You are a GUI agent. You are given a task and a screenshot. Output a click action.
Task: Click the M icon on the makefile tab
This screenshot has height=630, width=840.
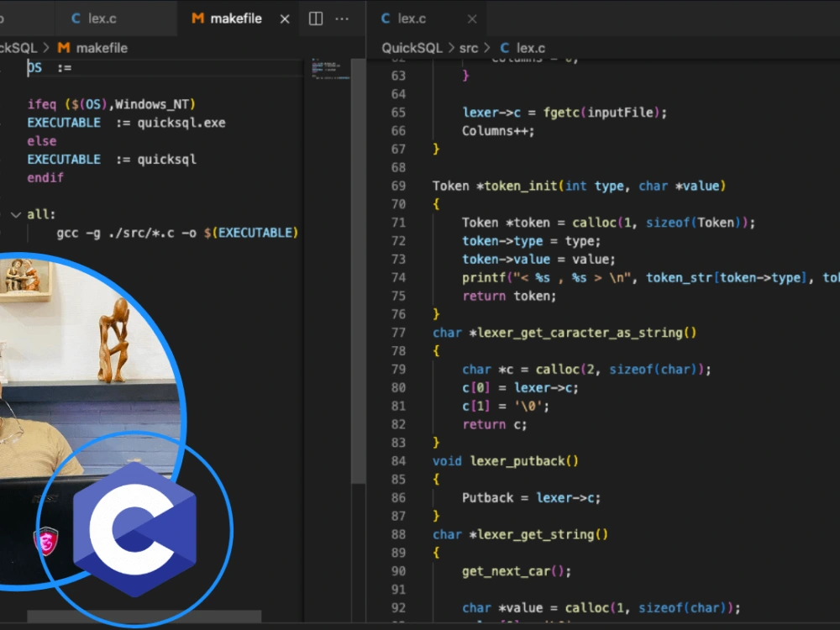(x=197, y=18)
